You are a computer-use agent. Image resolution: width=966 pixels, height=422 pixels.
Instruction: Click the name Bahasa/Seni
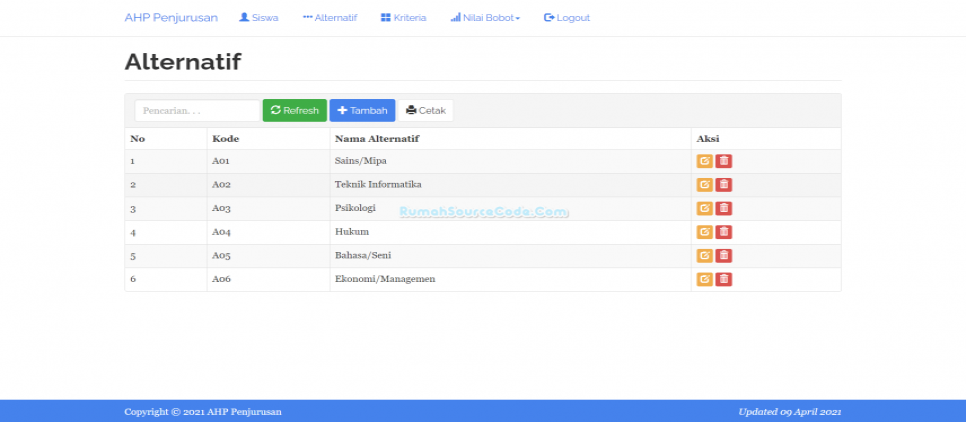coord(363,255)
